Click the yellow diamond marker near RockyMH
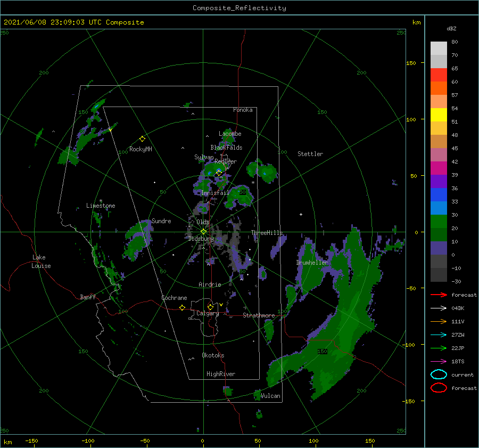Viewport: 479px width, 448px height. pyautogui.click(x=142, y=139)
